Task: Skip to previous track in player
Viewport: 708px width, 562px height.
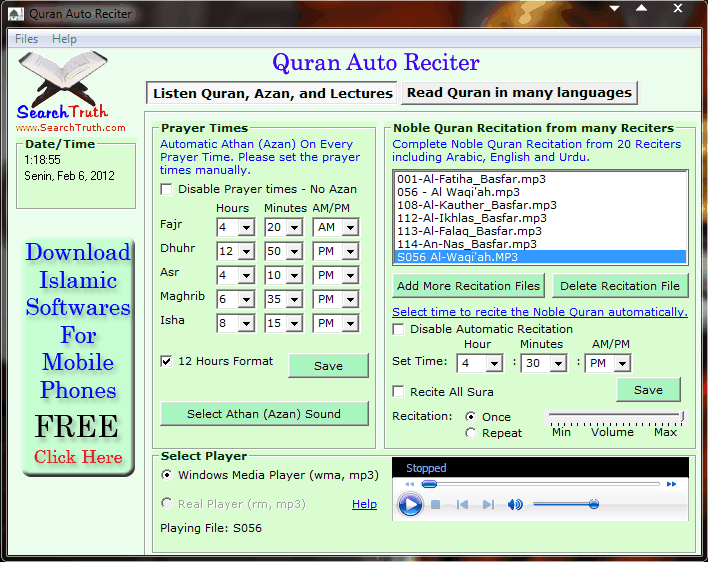Action: (x=462, y=504)
